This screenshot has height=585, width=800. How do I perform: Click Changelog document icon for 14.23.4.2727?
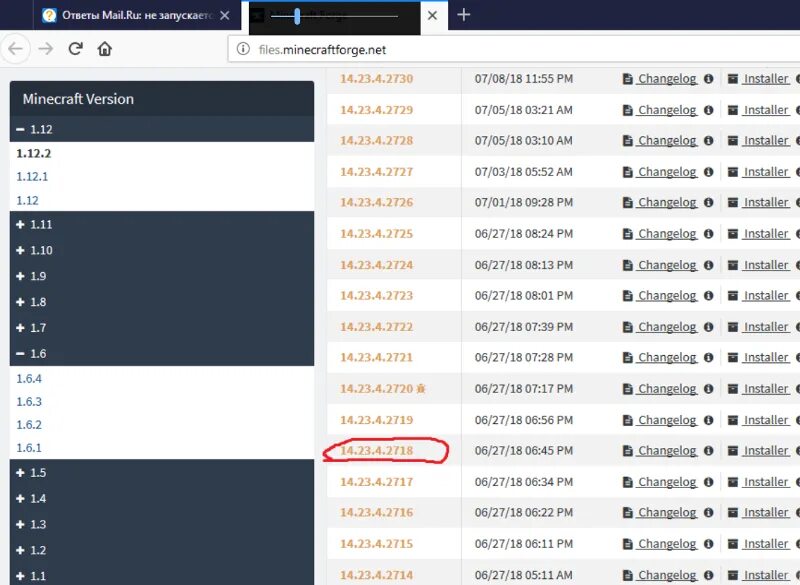628,172
